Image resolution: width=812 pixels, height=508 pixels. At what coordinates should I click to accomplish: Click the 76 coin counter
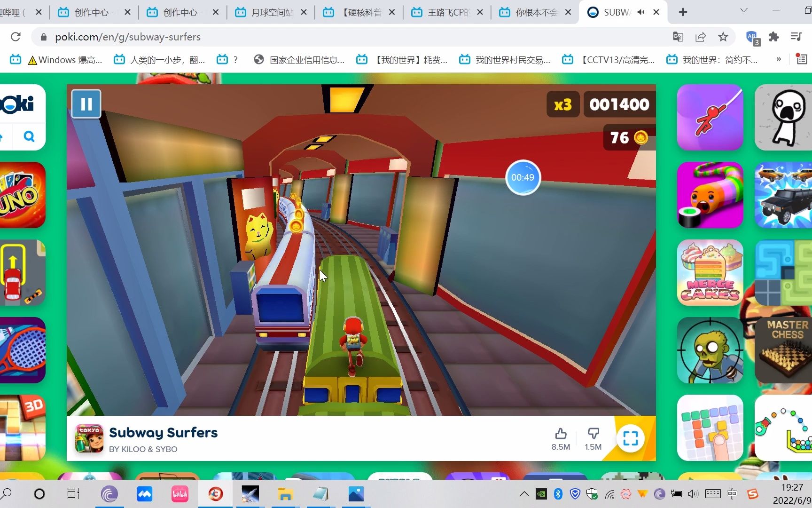click(629, 137)
